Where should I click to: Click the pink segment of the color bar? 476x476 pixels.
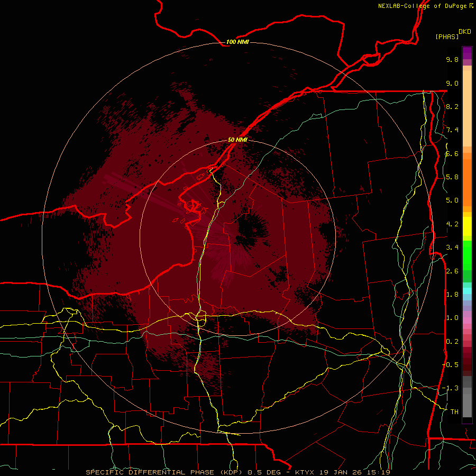point(467,321)
